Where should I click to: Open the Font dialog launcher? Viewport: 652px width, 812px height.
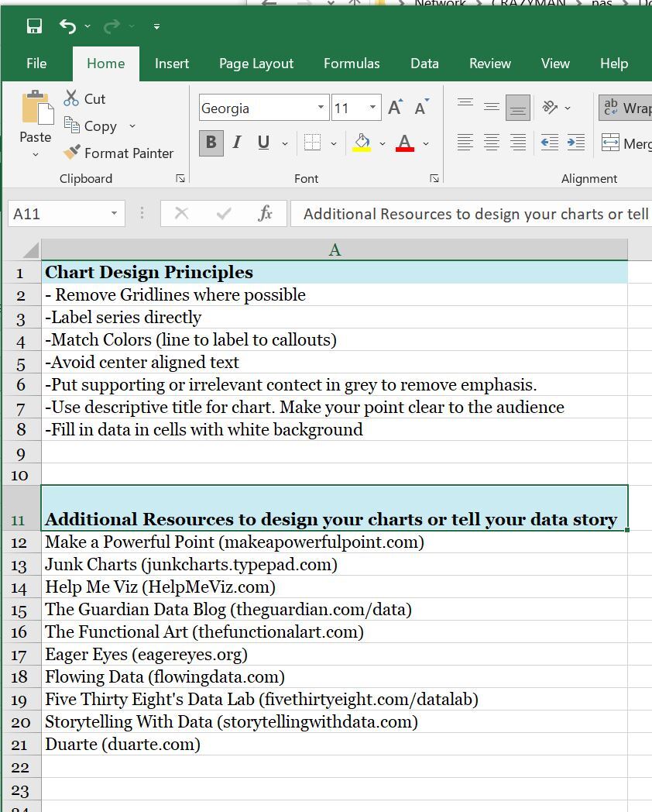click(x=434, y=179)
